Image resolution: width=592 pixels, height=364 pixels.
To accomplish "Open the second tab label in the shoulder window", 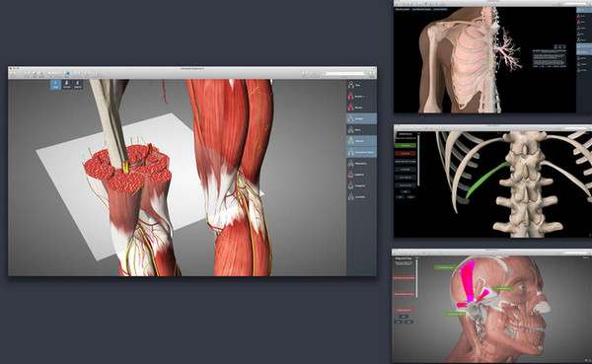I will tap(421, 9).
